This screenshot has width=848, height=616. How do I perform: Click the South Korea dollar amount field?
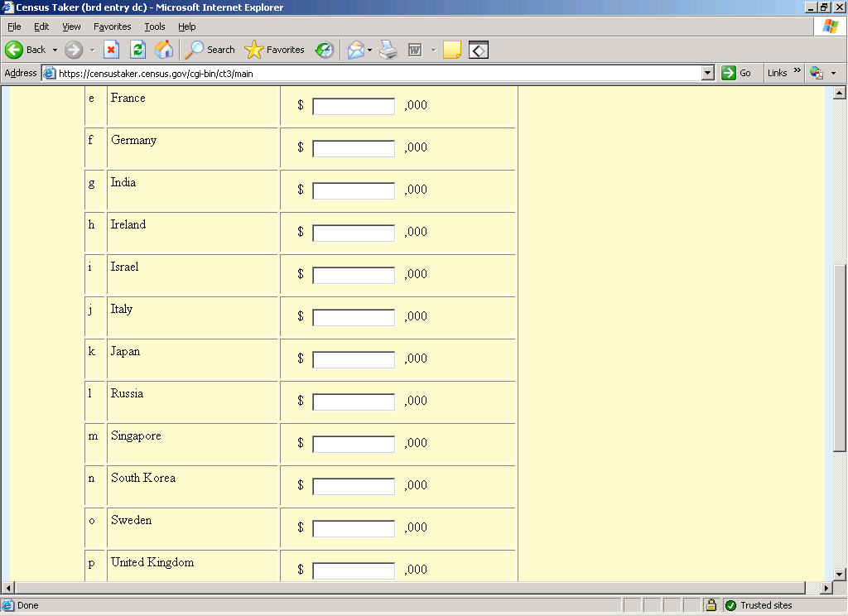click(354, 486)
